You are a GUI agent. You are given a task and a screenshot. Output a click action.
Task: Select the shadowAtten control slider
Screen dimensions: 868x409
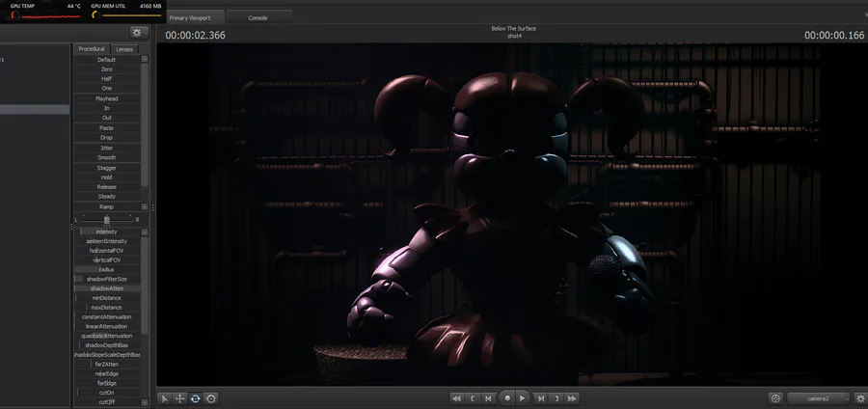107,288
